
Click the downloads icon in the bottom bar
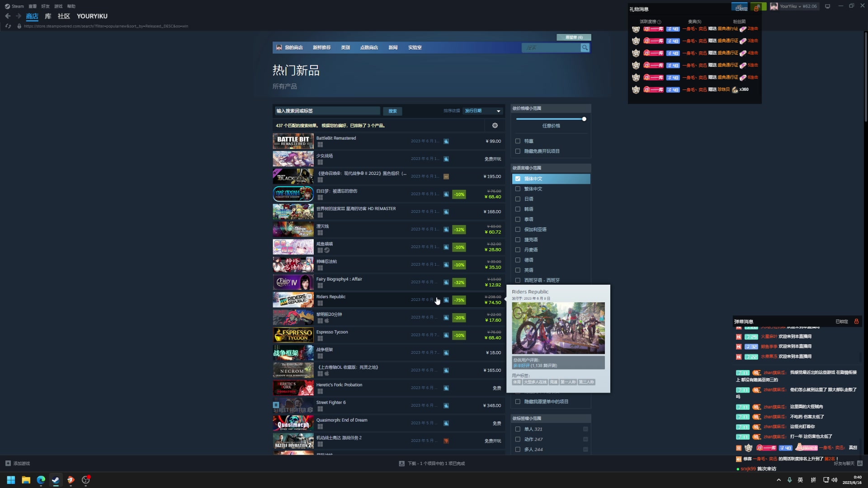point(401,463)
